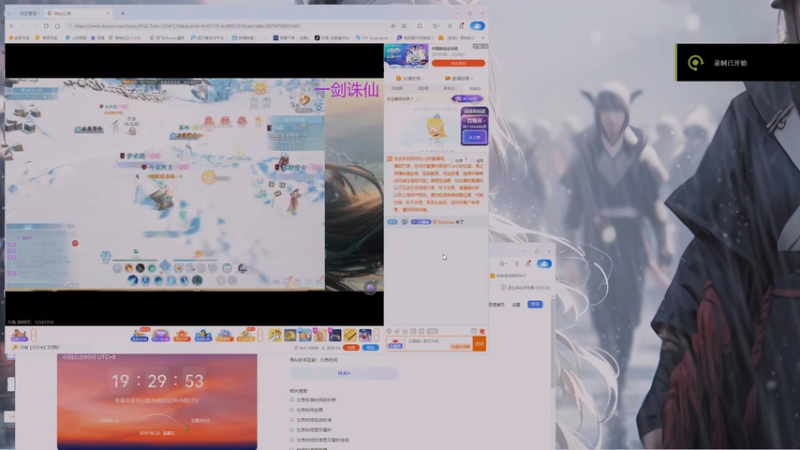
Task: Click the blue backpack button under gifts
Action: coord(370,347)
